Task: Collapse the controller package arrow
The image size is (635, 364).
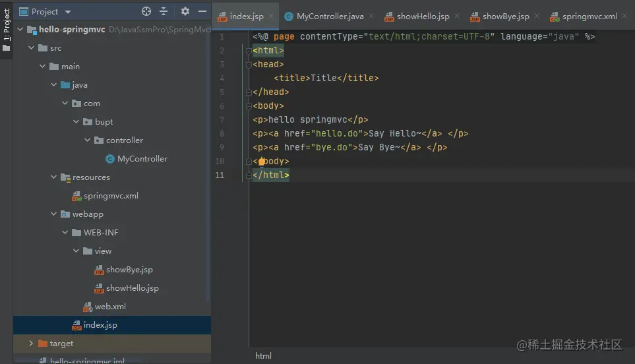Action: [88, 140]
